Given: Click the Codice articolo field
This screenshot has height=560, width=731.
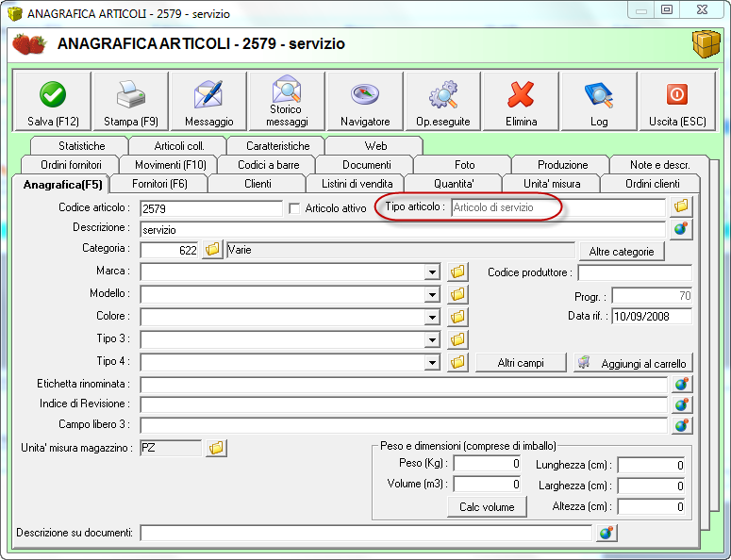Looking at the screenshot, I should [210, 208].
